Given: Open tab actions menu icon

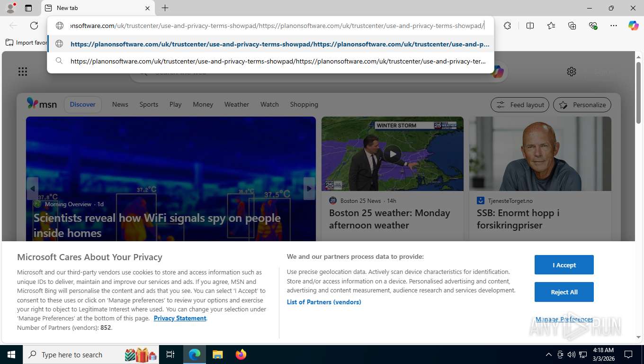Looking at the screenshot, I should pyautogui.click(x=28, y=8).
